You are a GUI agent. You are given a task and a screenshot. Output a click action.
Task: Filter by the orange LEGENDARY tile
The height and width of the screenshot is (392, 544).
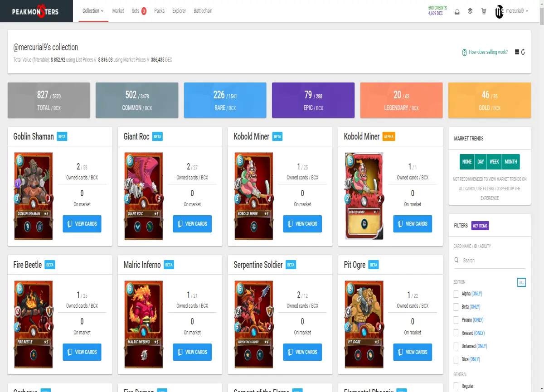coord(401,100)
